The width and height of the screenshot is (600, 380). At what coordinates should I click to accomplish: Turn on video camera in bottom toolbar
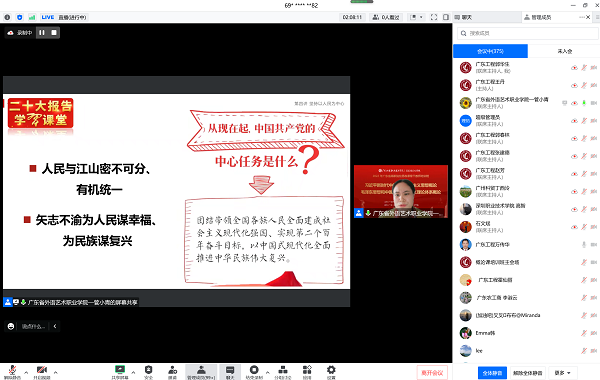tap(42, 372)
